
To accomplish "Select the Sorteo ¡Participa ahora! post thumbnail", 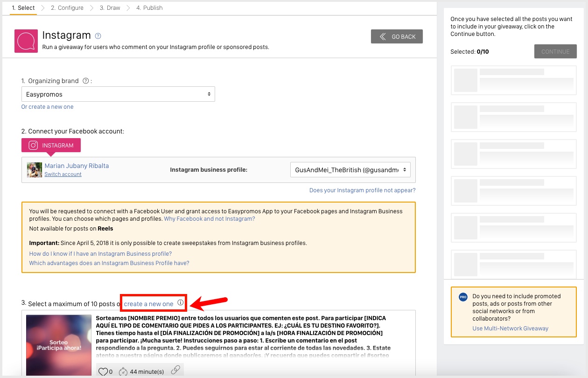I will point(59,345).
